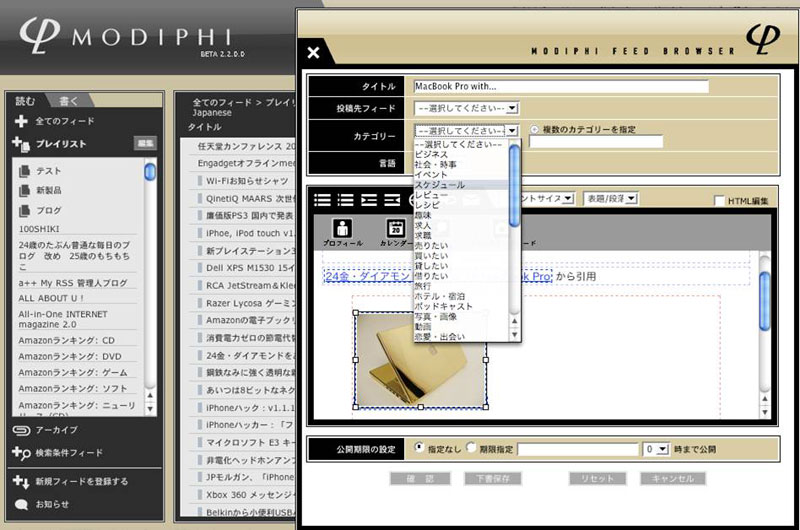The width and height of the screenshot is (800, 530).
Task: Open the カレンダー calendar icon
Action: point(395,228)
